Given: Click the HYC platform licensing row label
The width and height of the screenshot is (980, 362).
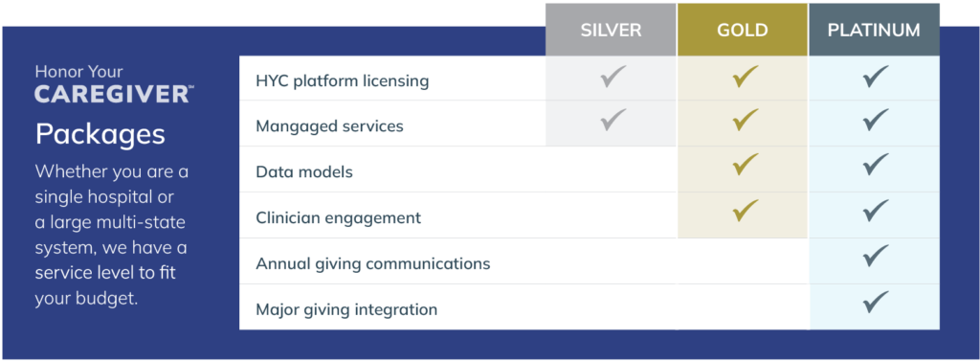Looking at the screenshot, I should [x=342, y=81].
